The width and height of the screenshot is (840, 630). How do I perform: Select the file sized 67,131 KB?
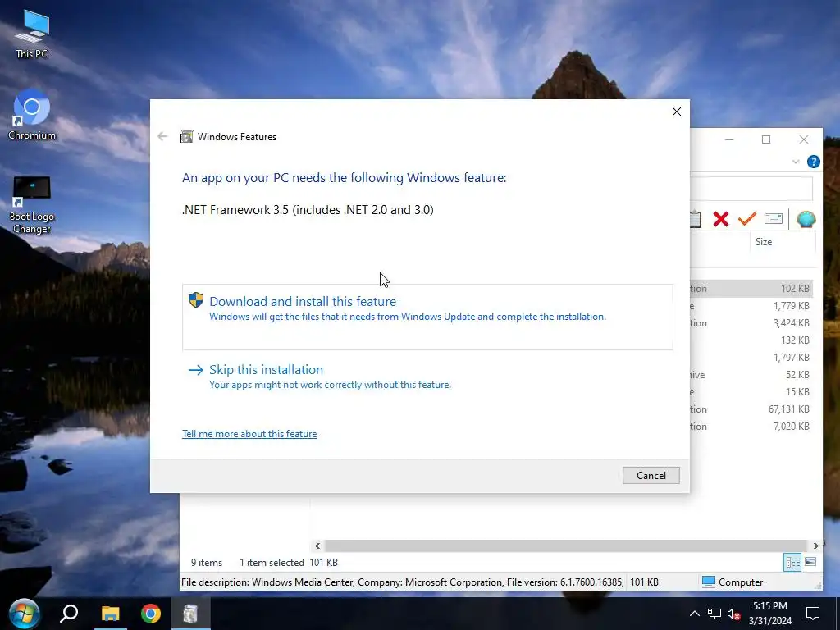click(x=751, y=409)
